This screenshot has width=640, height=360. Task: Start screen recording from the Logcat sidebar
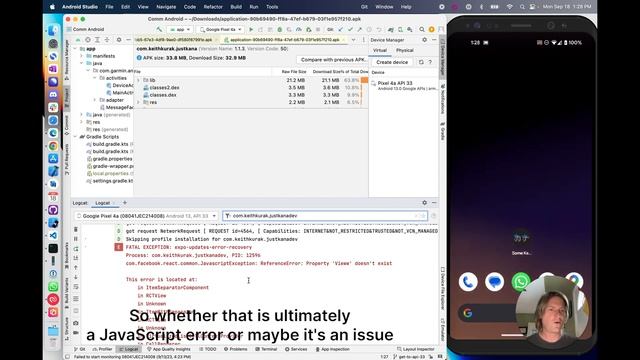(x=76, y=333)
